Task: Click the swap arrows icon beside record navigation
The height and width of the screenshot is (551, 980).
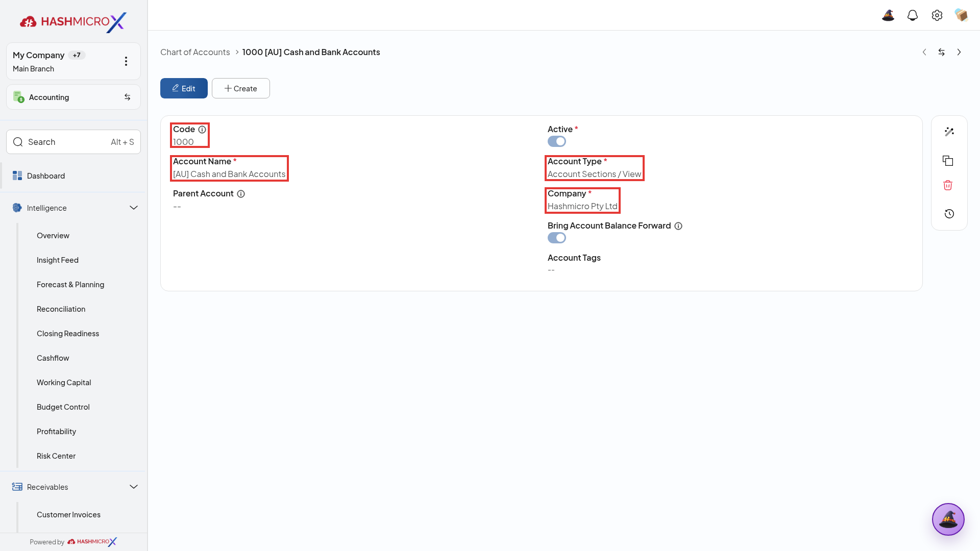Action: pos(942,52)
